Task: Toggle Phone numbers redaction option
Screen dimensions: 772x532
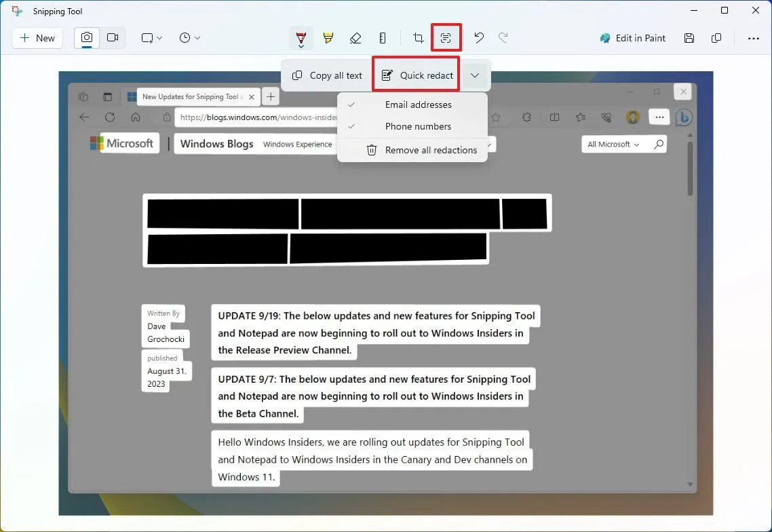Action: [412, 126]
